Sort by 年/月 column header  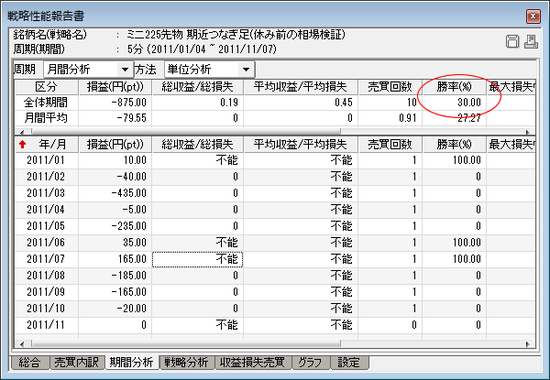46,144
